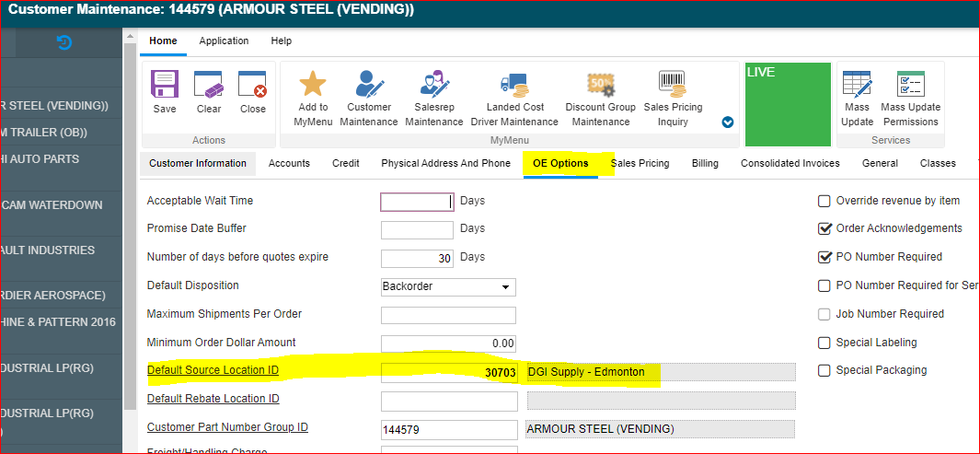Click the Default Source Location ID link

click(213, 371)
